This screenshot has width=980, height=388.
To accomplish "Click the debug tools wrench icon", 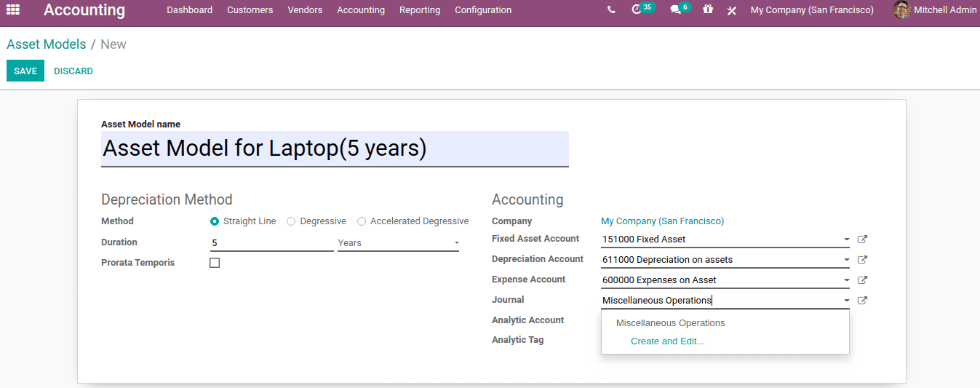I will [732, 10].
